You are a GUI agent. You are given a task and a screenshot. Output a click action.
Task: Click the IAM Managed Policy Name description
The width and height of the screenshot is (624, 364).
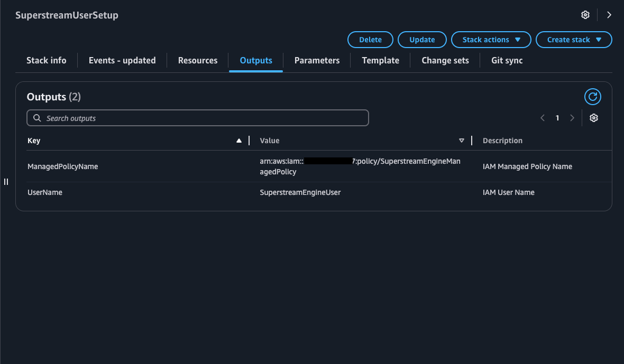coord(527,166)
